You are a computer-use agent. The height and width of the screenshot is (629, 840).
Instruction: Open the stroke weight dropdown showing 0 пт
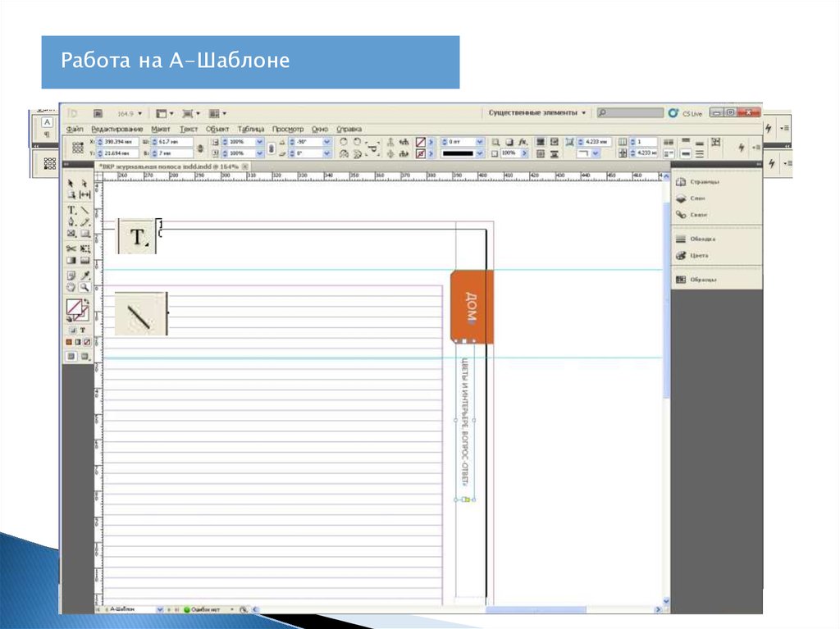tap(478, 142)
